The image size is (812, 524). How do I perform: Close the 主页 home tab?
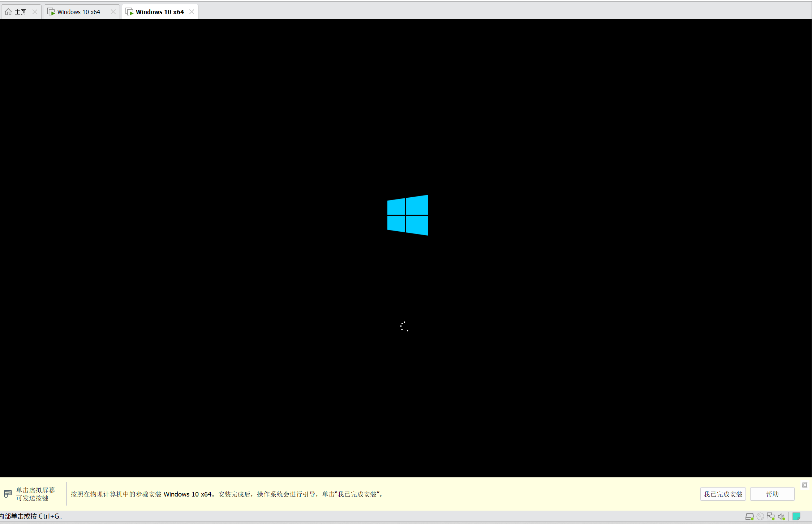click(35, 12)
